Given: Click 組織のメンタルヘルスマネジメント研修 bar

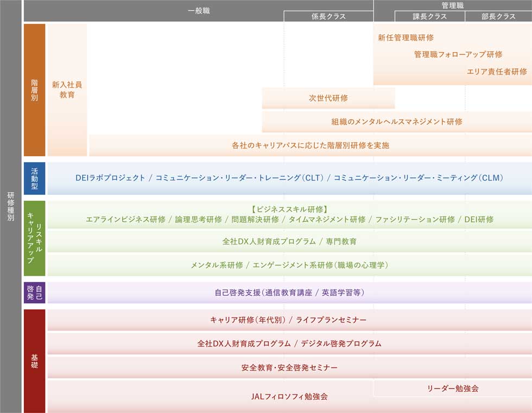Looking at the screenshot, I should tap(397, 122).
